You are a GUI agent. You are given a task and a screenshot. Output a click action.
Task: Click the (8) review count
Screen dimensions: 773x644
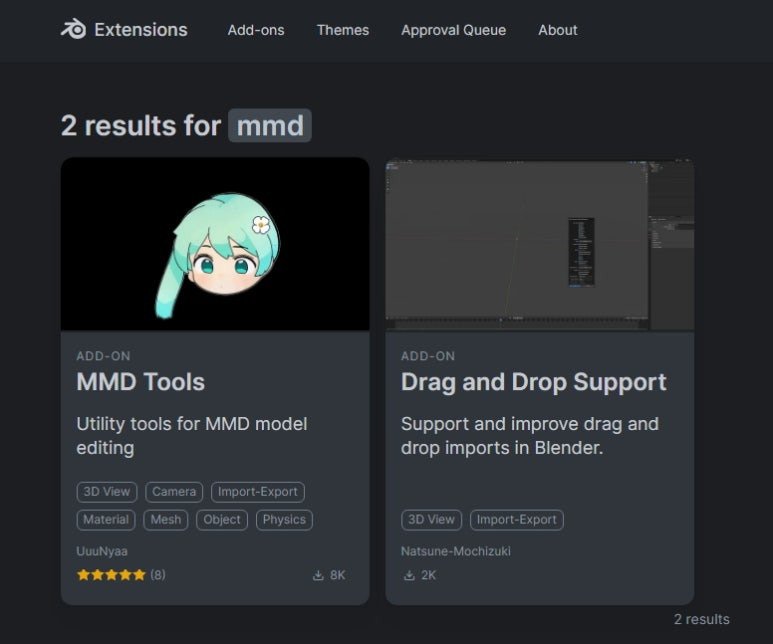tap(158, 575)
